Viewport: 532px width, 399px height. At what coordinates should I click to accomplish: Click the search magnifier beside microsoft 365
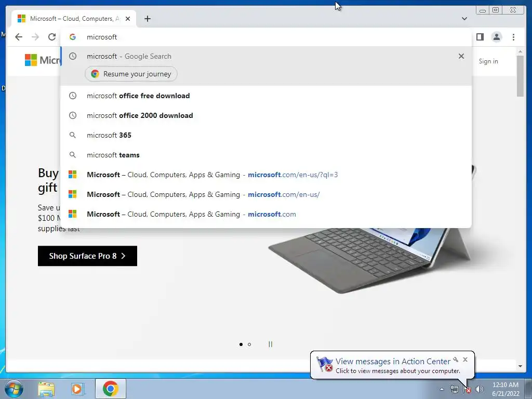73,135
